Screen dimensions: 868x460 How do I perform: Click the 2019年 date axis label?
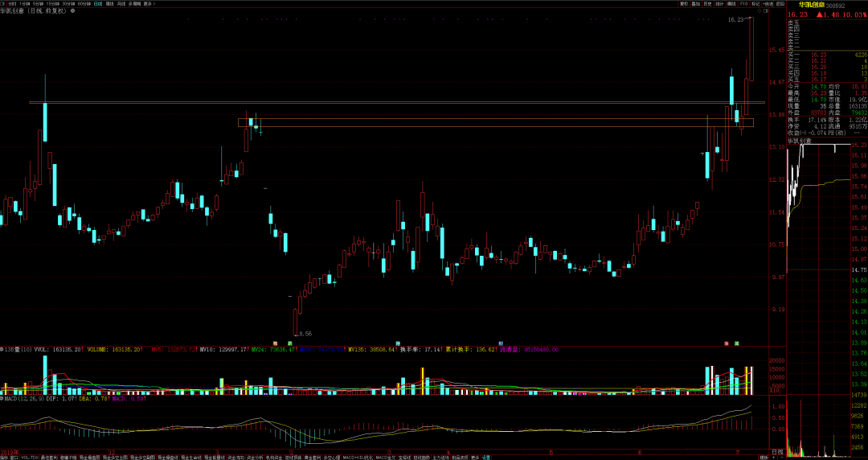[x=10, y=452]
